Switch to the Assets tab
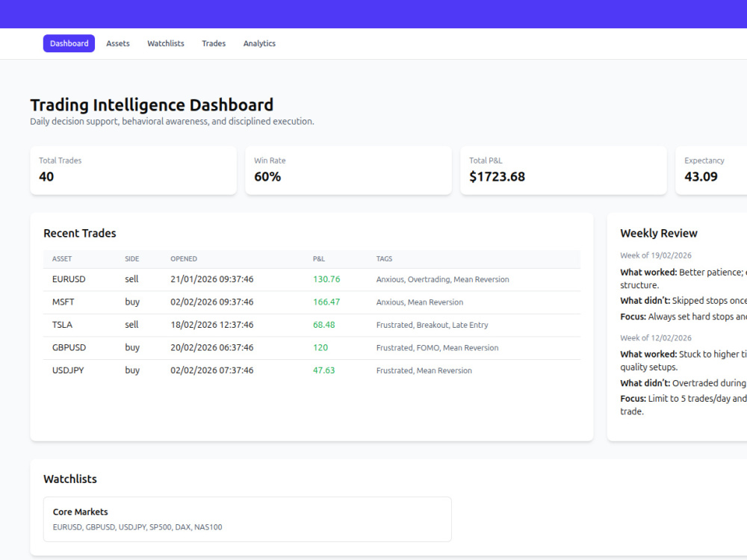The width and height of the screenshot is (747, 560). tap(118, 43)
